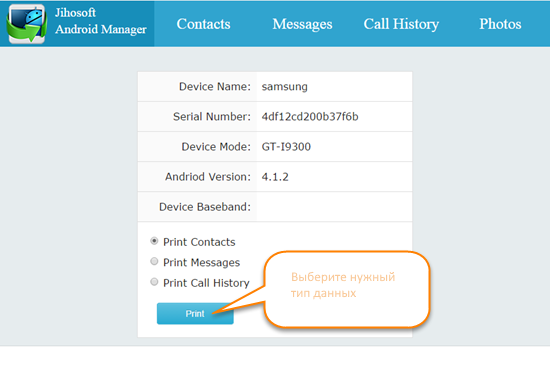Click the Device Mode label
Image resolution: width=550 pixels, height=368 pixels.
(216, 147)
